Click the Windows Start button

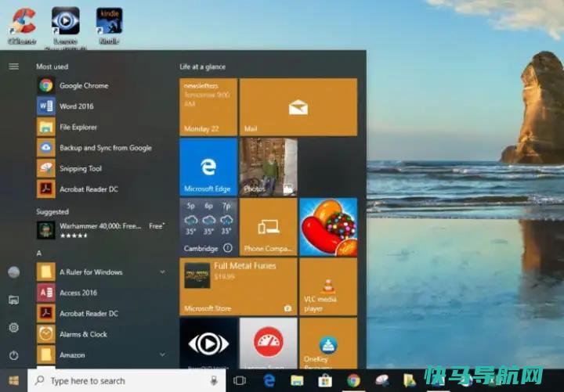click(x=13, y=380)
